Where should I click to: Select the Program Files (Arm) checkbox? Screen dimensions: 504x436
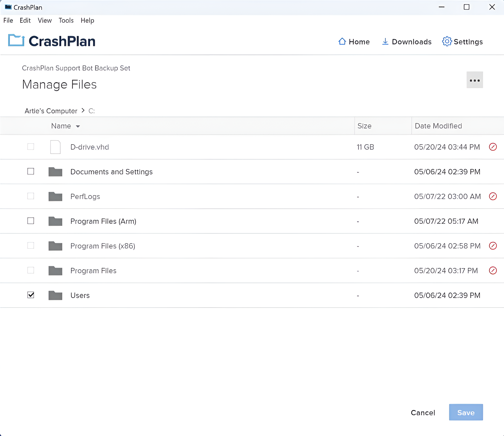click(31, 221)
